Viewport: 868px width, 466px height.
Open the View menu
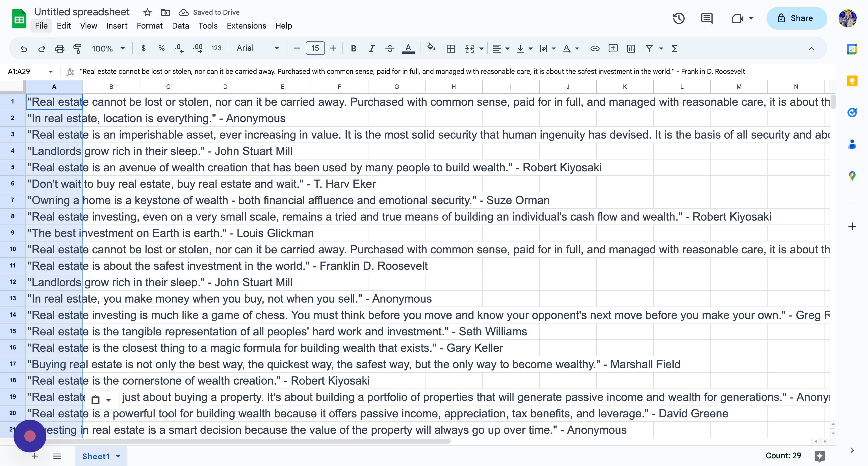click(x=89, y=26)
